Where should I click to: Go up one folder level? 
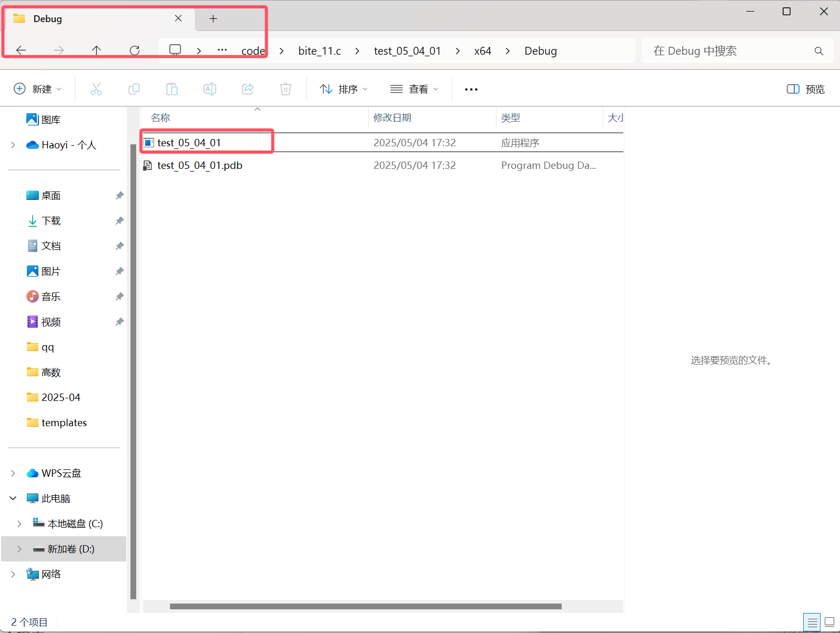point(96,51)
